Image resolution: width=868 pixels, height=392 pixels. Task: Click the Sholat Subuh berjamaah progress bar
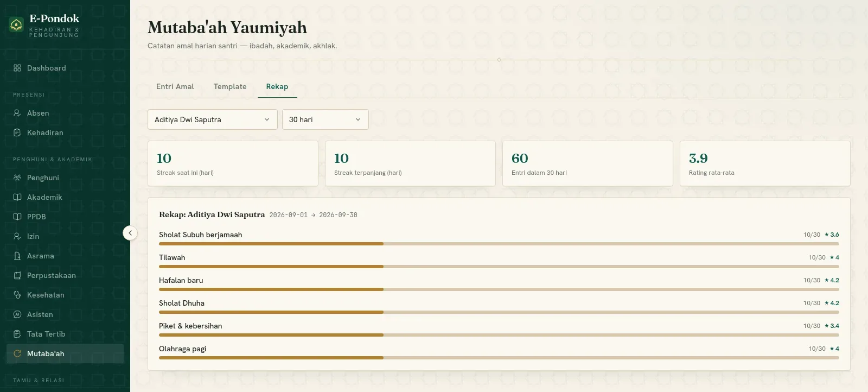click(499, 244)
